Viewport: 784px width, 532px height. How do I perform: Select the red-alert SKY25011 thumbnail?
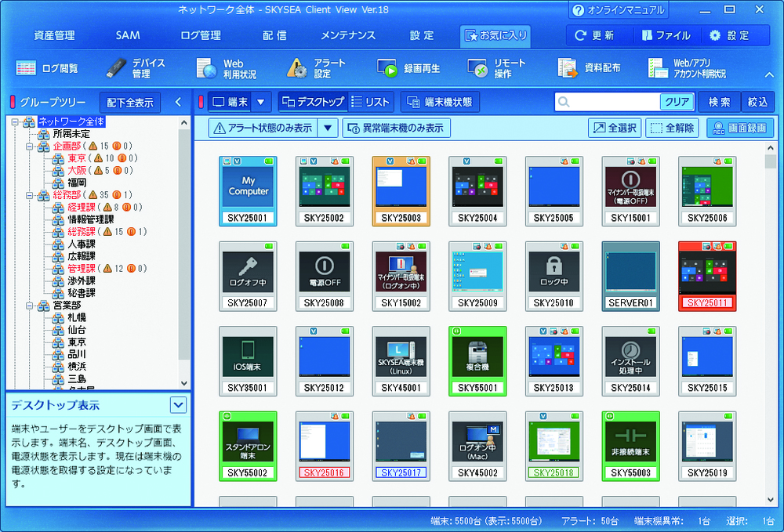(707, 277)
